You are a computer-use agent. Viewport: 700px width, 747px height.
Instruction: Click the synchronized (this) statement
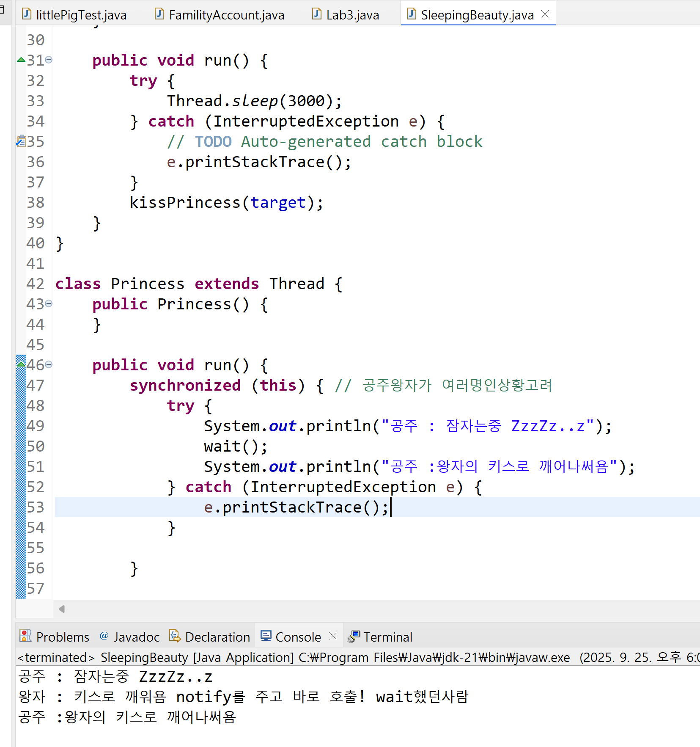217,385
